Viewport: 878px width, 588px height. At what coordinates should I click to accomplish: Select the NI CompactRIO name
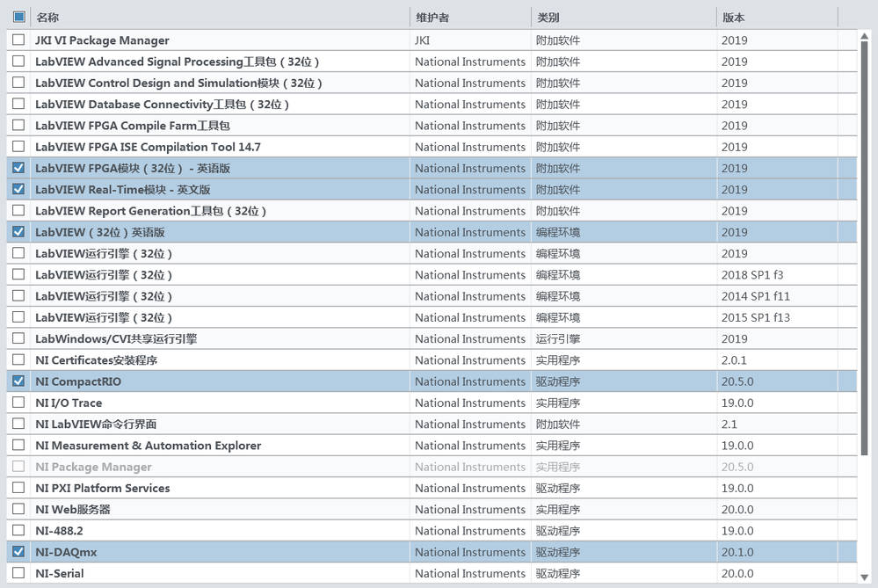pyautogui.click(x=78, y=381)
